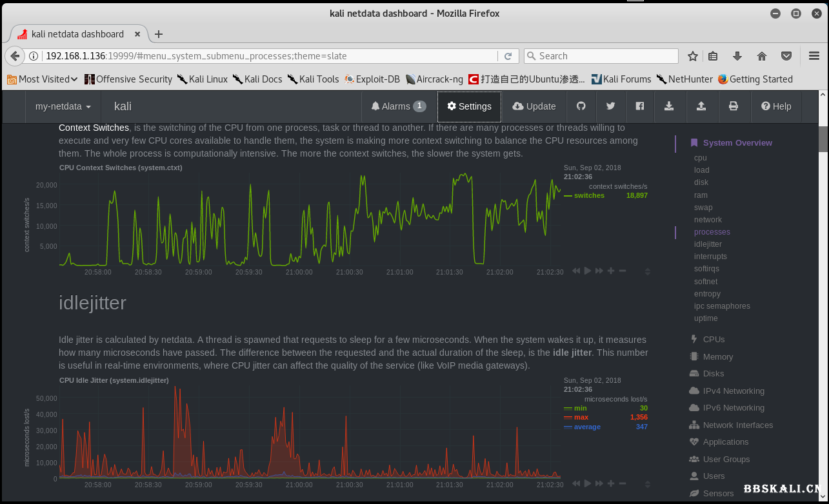Open the my-netdata dropdown menu
This screenshot has width=829, height=504.
[x=63, y=106]
